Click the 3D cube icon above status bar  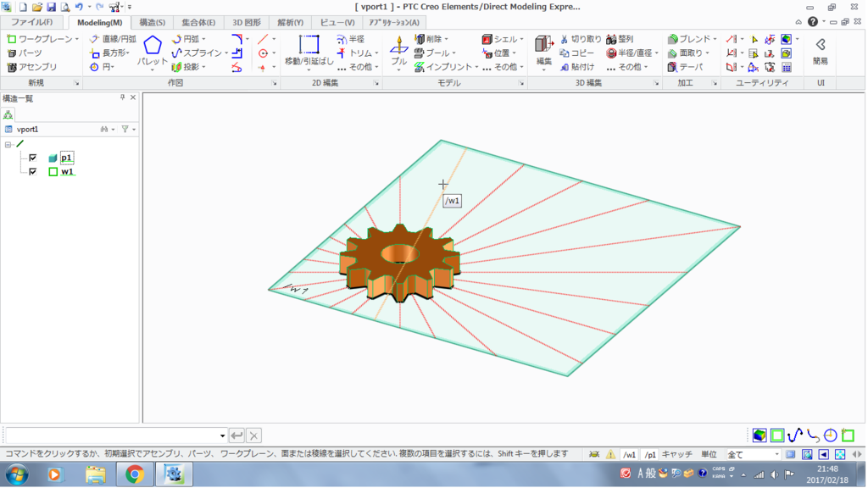(759, 435)
